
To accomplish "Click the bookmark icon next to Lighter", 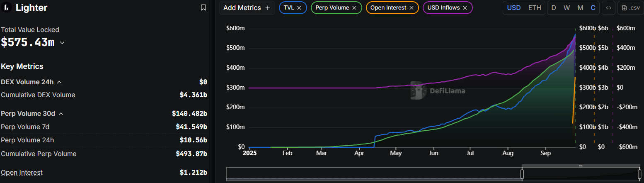I will click(x=203, y=7).
